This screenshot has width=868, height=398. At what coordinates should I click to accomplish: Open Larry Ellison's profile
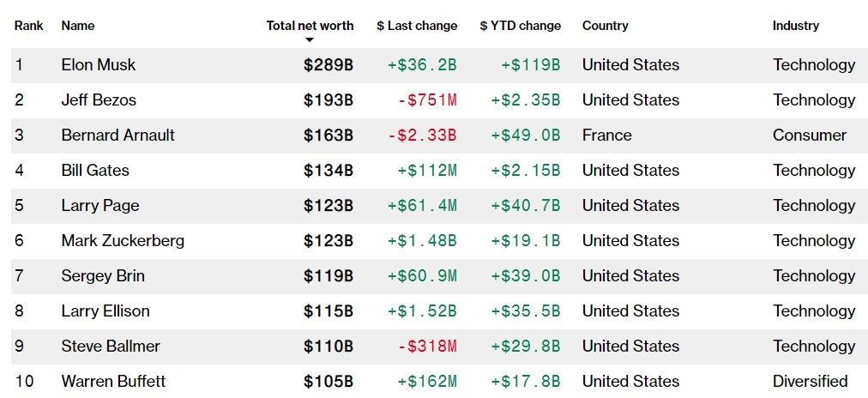coord(105,311)
